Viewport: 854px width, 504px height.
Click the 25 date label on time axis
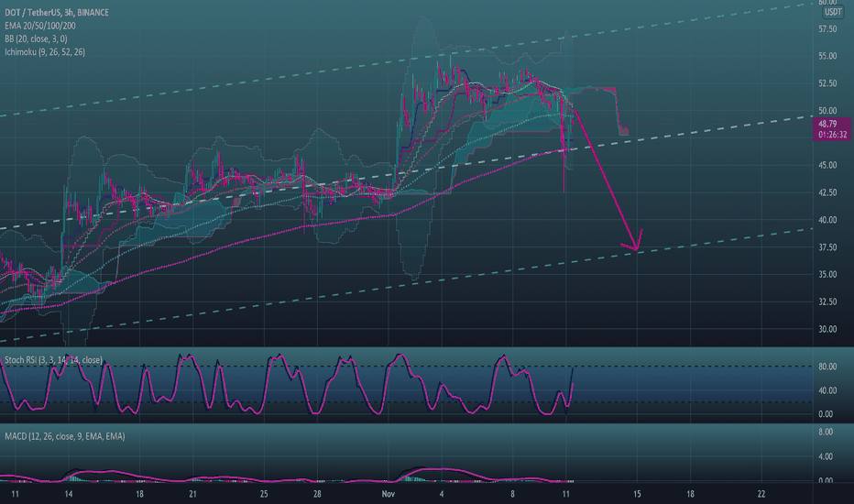(x=264, y=494)
